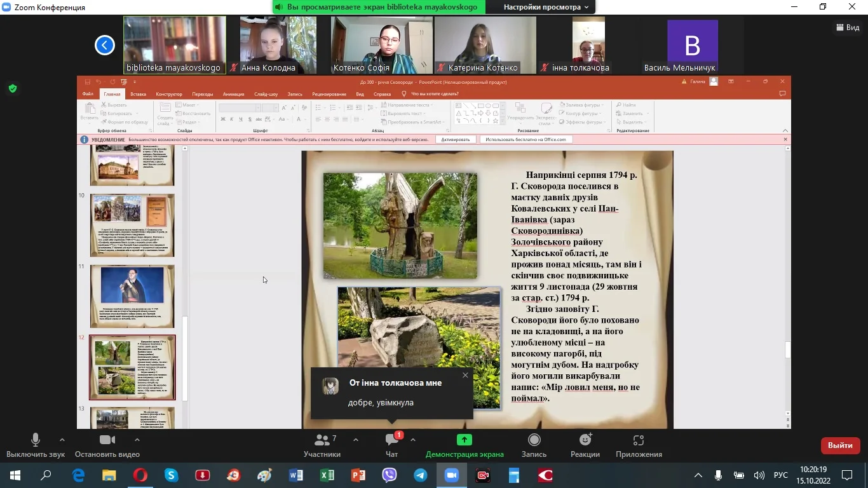
Task: Open Zoom Apps (Приложения)
Action: (x=639, y=445)
